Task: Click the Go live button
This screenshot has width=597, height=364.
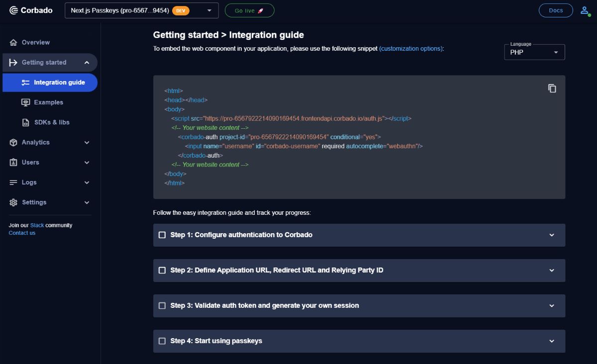Action: tap(249, 10)
